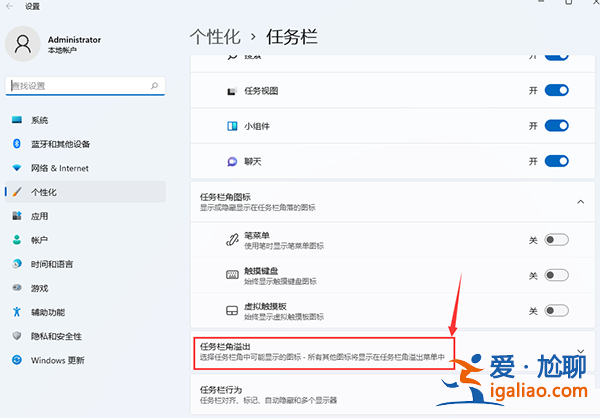Open 游戏 settings category
Viewport: 600px width, 418px height.
[85, 288]
